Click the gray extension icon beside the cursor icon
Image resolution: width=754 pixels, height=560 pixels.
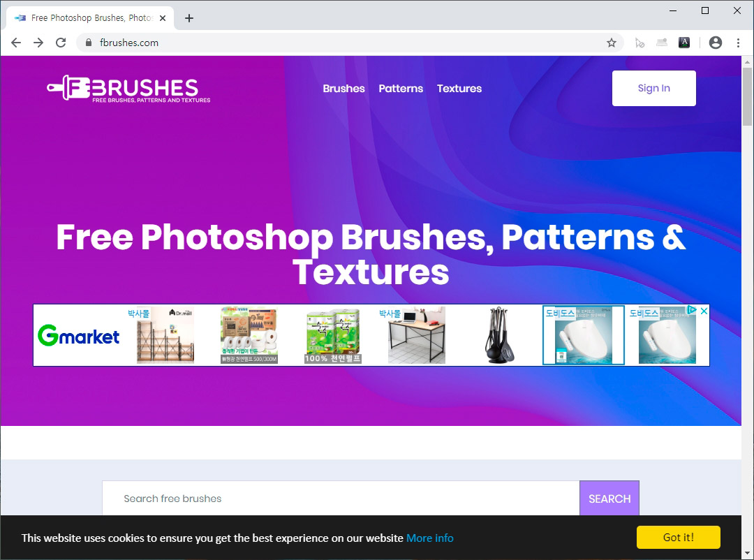pyautogui.click(x=662, y=43)
